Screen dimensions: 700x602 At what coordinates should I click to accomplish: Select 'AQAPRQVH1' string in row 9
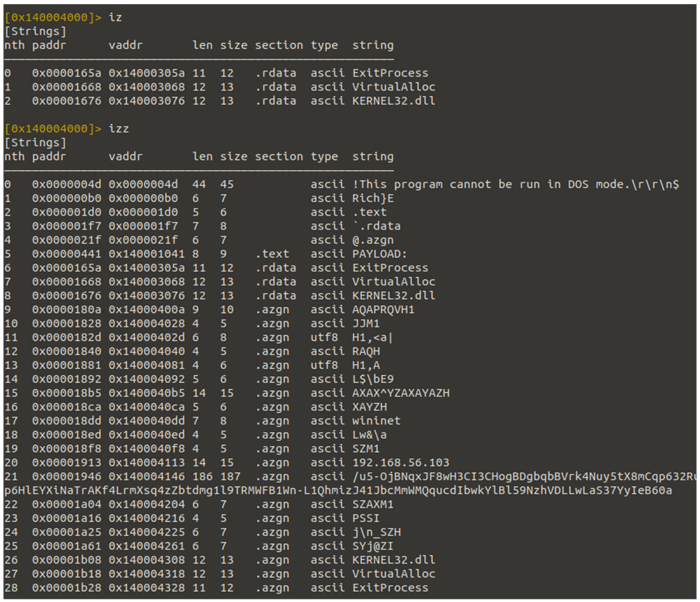(x=383, y=310)
